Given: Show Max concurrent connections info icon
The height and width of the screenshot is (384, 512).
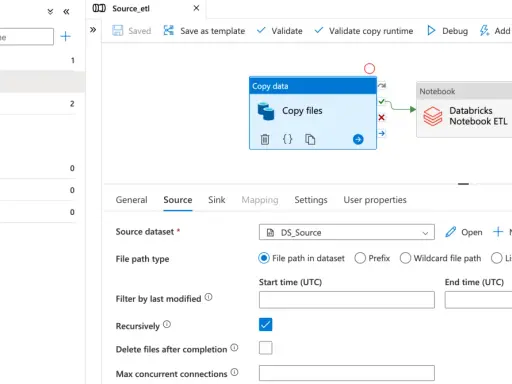Looking at the screenshot, I should tap(234, 372).
